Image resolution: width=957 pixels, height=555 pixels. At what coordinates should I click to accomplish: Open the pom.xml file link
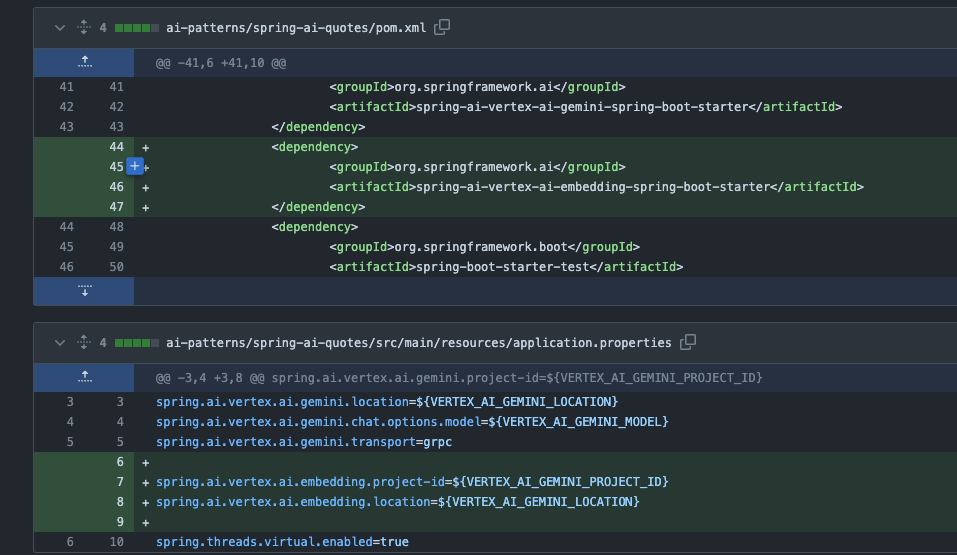coord(296,28)
